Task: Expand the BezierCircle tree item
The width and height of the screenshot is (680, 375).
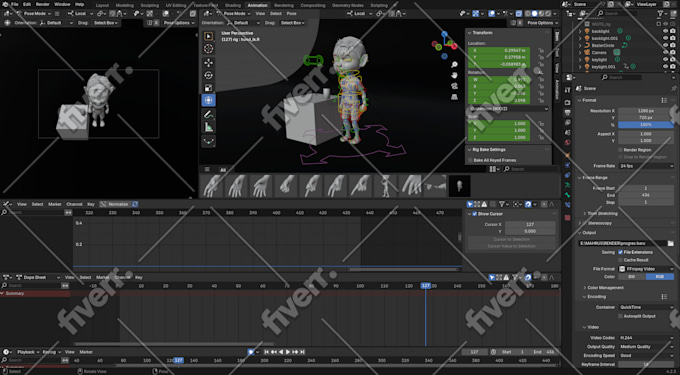Action: pos(580,46)
